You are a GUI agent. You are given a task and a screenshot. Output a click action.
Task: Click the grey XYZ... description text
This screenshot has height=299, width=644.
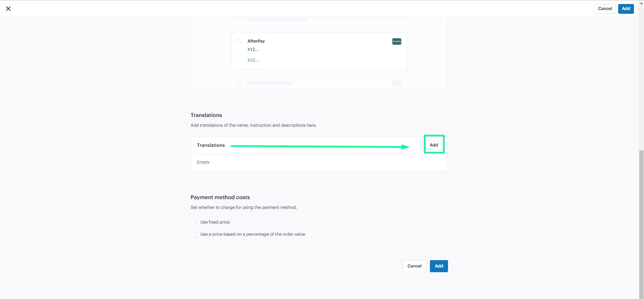coord(253,50)
